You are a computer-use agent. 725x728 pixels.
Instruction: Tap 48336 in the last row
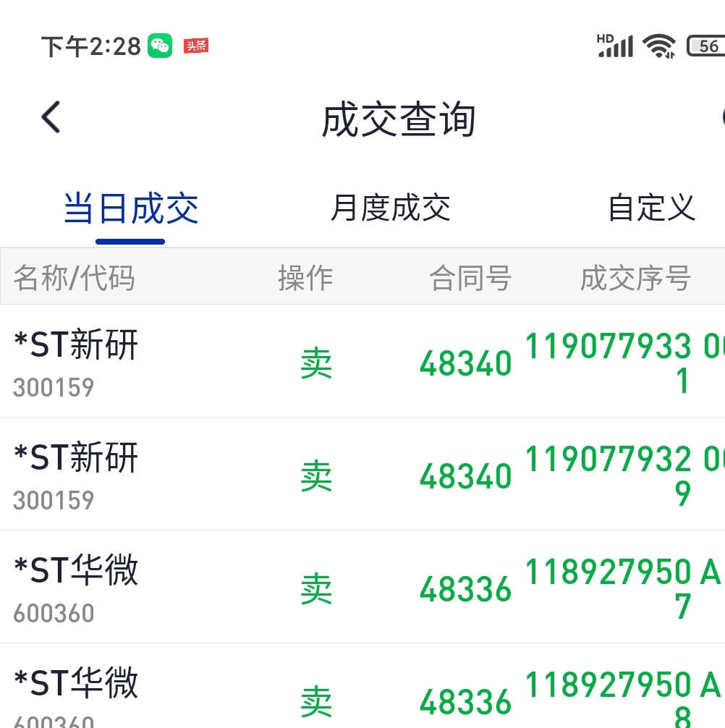coord(465,702)
